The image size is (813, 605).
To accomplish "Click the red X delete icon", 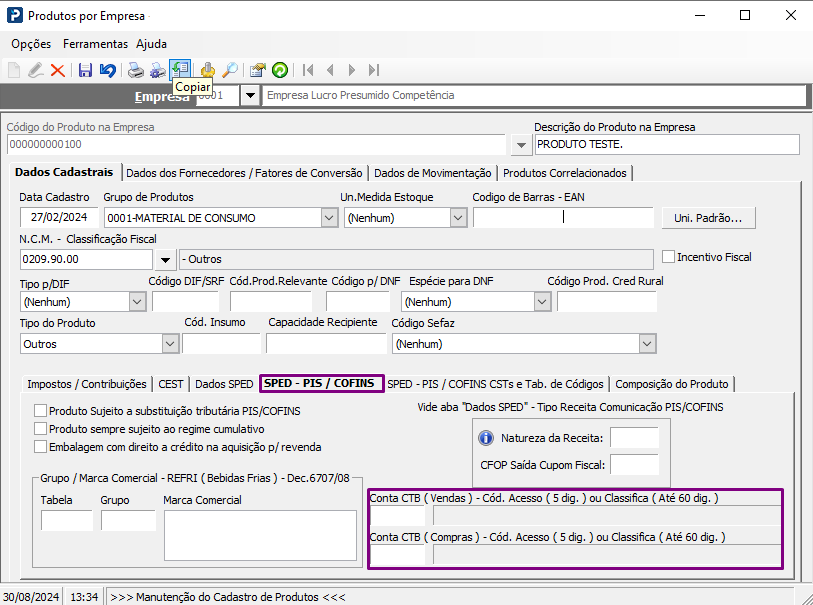I will [x=57, y=70].
